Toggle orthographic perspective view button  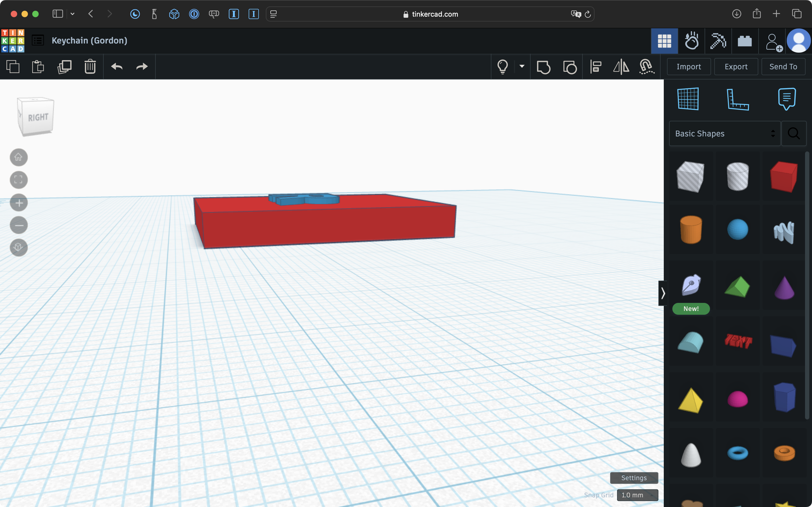click(x=19, y=248)
